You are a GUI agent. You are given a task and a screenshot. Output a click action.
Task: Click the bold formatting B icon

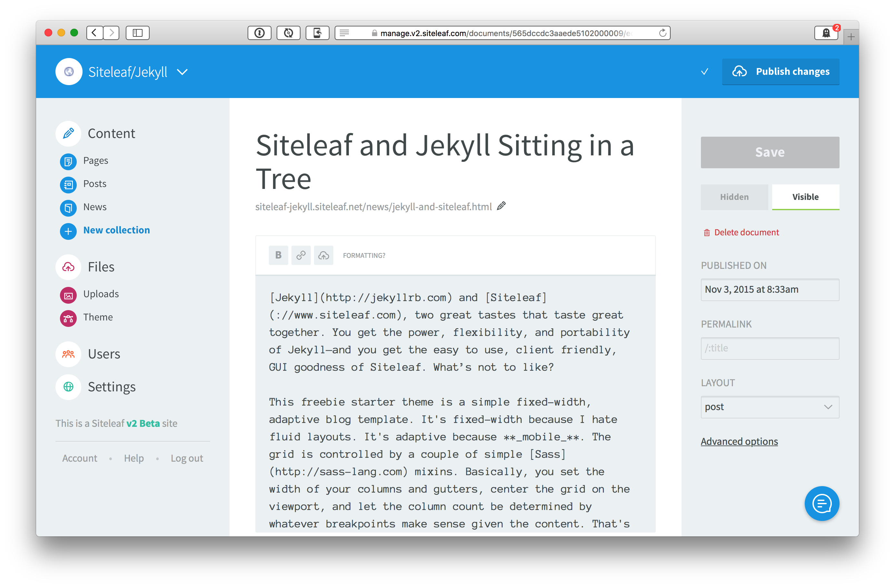click(x=278, y=255)
